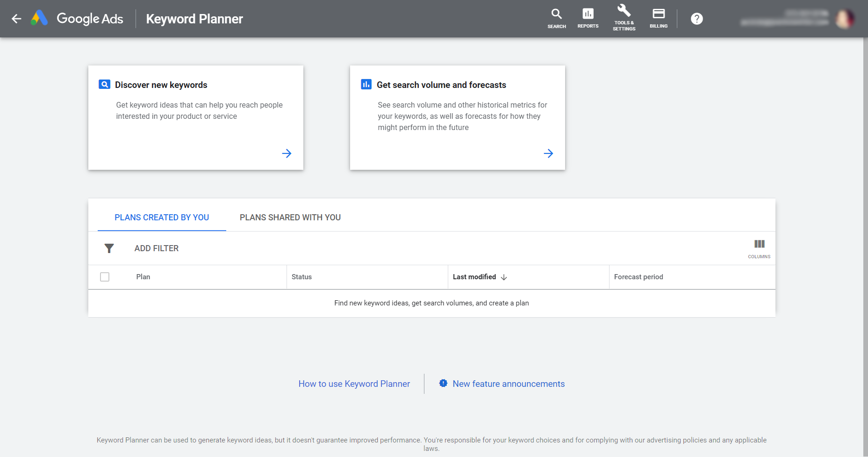Sort by the Plan column header

pyautogui.click(x=143, y=277)
